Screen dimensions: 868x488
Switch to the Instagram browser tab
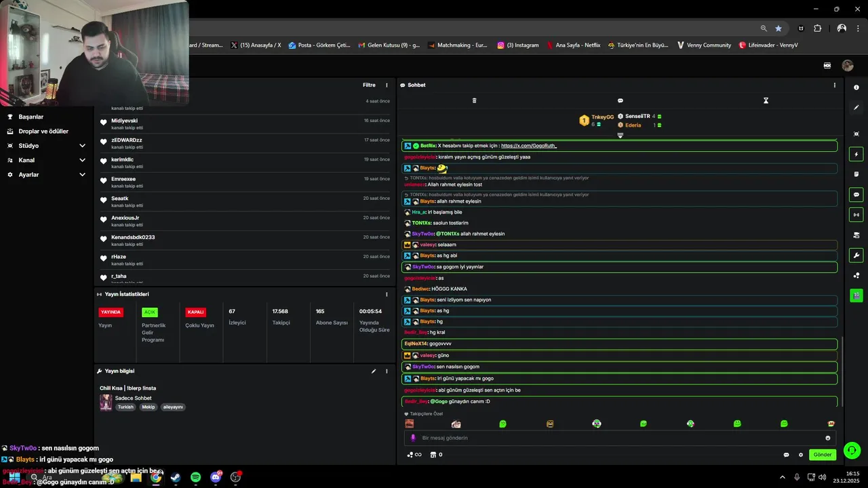click(518, 45)
